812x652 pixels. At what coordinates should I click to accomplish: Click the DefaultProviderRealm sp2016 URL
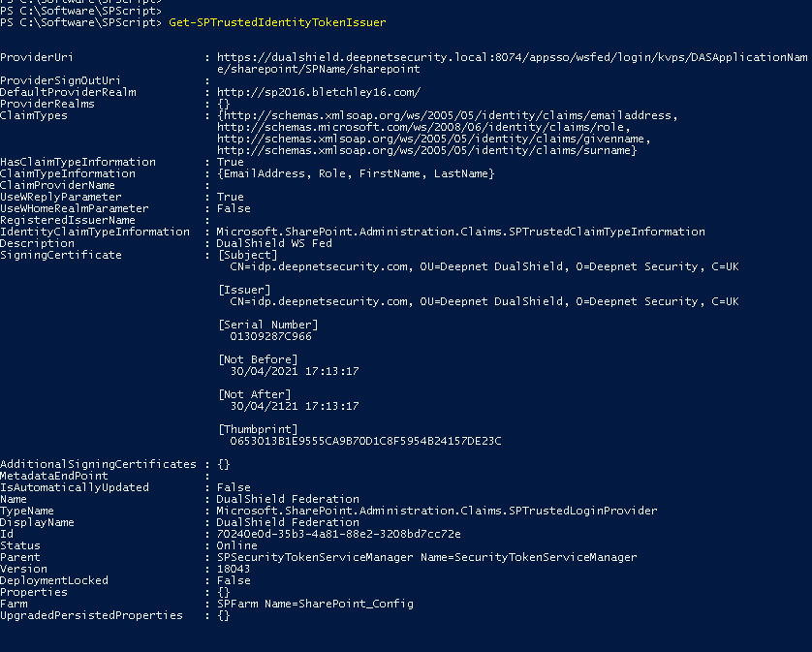[319, 92]
